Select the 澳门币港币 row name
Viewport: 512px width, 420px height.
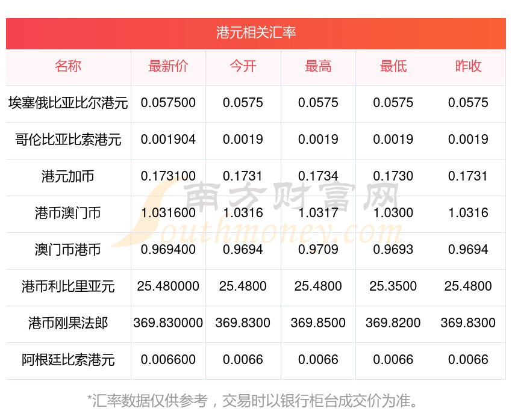[68, 250]
